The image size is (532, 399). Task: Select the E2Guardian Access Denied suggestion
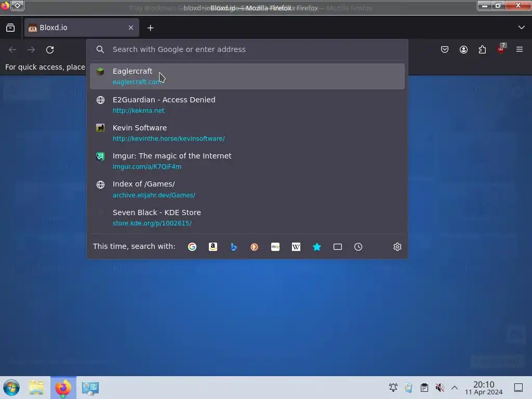click(247, 105)
